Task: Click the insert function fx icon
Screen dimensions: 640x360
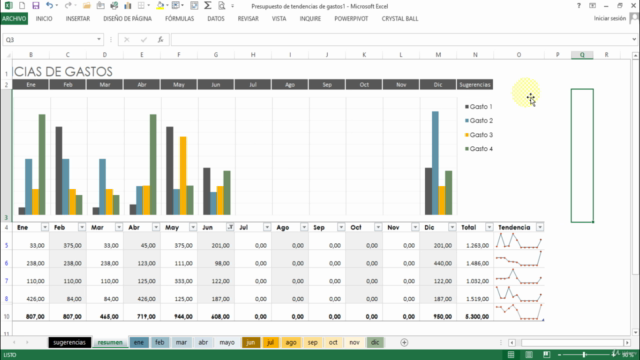Action: 160,40
